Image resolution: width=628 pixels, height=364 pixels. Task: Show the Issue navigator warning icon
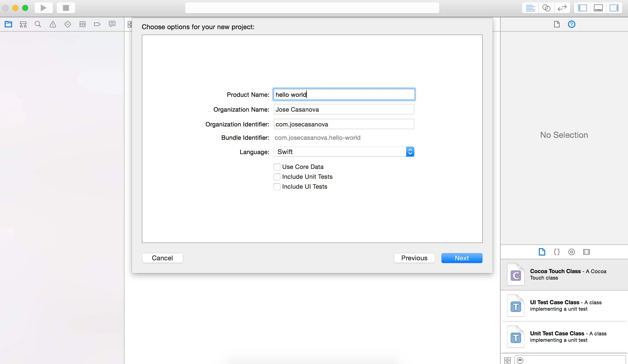(53, 24)
